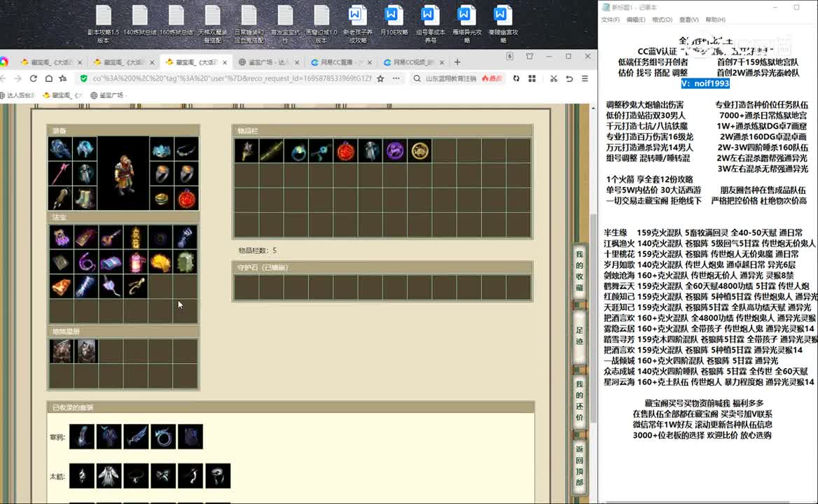Click Notepad line starting 半生缘
Screen dimensions: 818x504
coord(703,232)
